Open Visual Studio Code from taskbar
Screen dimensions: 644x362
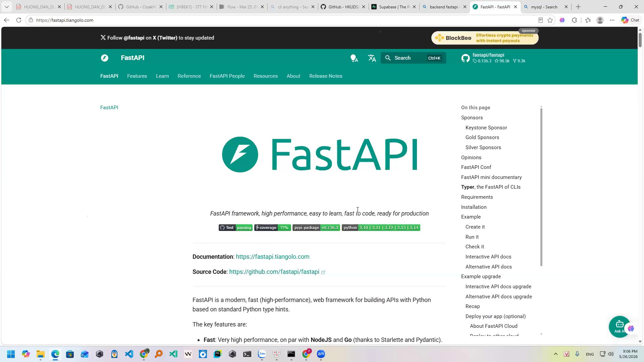point(129,354)
